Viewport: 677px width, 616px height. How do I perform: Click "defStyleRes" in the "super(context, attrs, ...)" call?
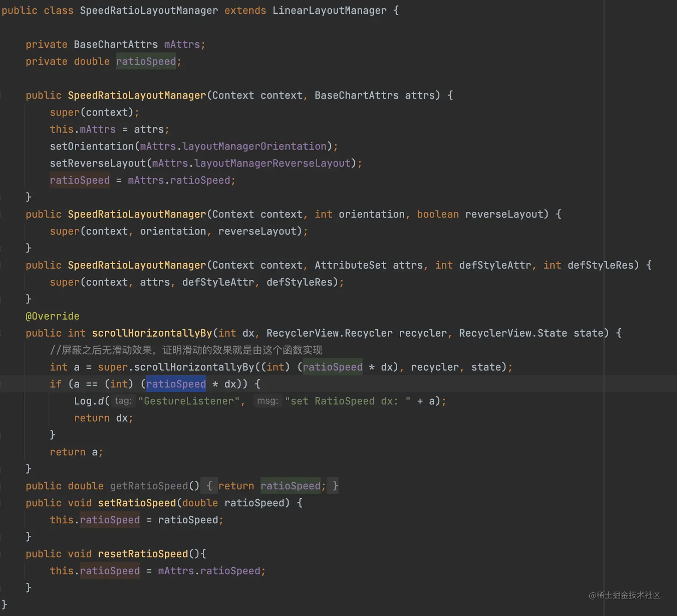pyautogui.click(x=300, y=282)
